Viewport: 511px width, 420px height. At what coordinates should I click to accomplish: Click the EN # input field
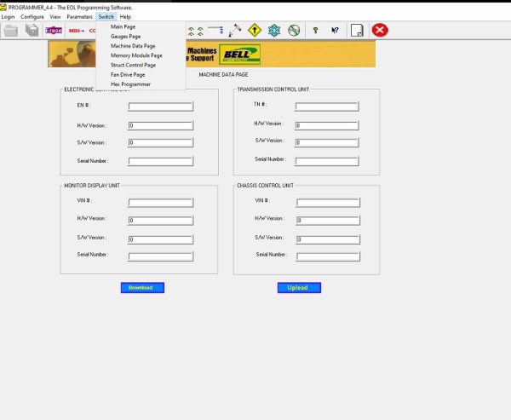coord(160,106)
